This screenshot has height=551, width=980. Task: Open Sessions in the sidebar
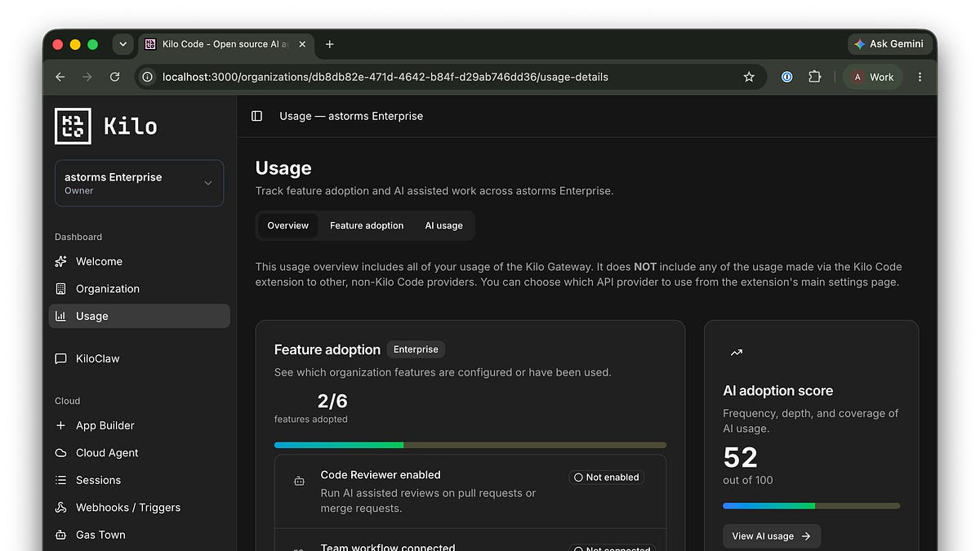tap(139, 480)
